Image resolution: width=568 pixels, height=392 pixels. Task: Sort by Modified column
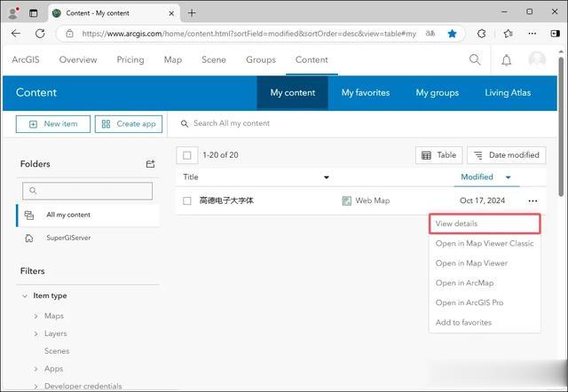point(477,177)
